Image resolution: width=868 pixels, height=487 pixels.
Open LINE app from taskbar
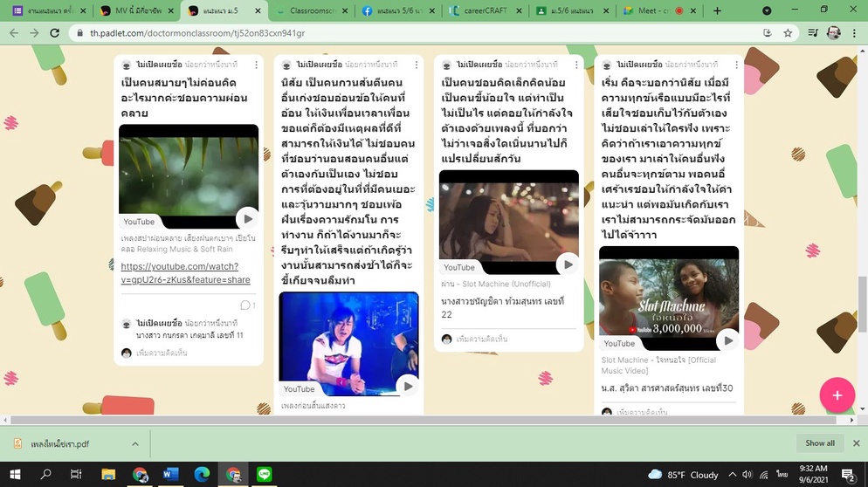pyautogui.click(x=264, y=474)
